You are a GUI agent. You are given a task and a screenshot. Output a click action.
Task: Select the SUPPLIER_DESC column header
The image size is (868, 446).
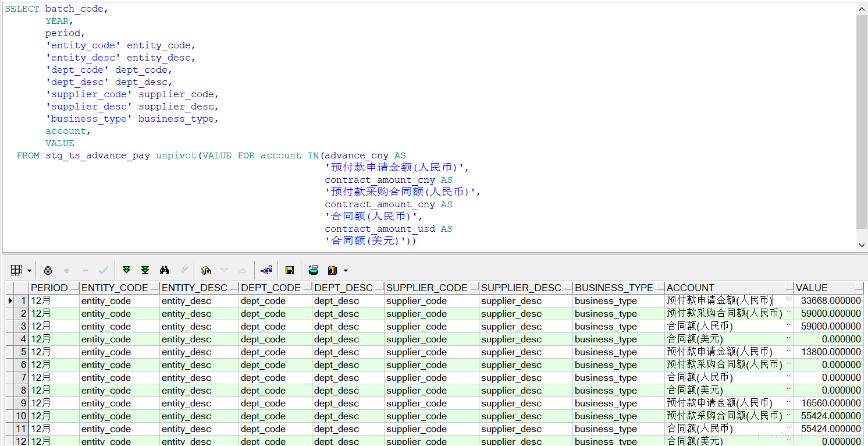(526, 288)
